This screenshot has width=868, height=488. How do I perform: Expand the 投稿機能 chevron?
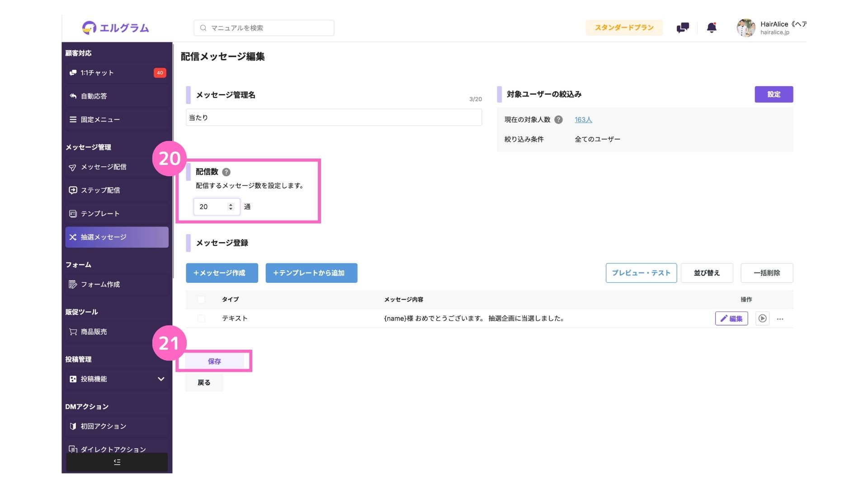pos(161,379)
